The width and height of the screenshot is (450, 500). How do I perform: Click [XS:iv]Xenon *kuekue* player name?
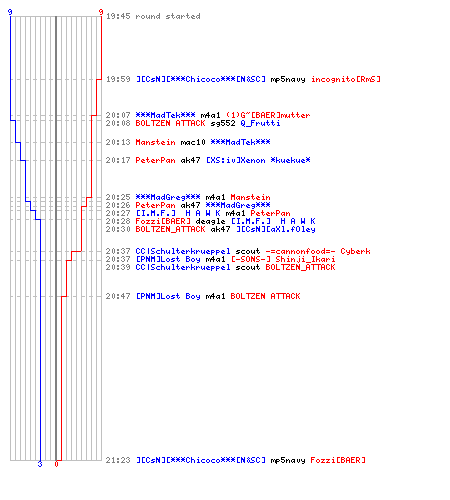tap(258, 160)
